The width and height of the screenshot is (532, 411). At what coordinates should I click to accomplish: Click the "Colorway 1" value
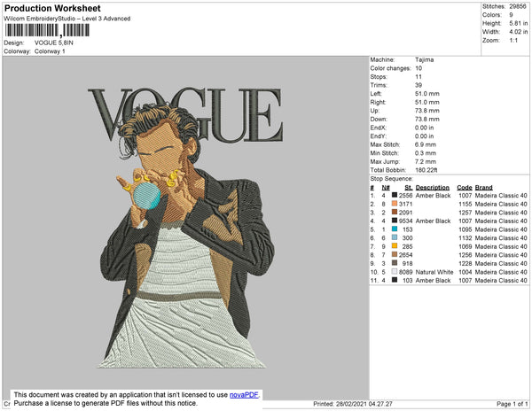point(50,51)
